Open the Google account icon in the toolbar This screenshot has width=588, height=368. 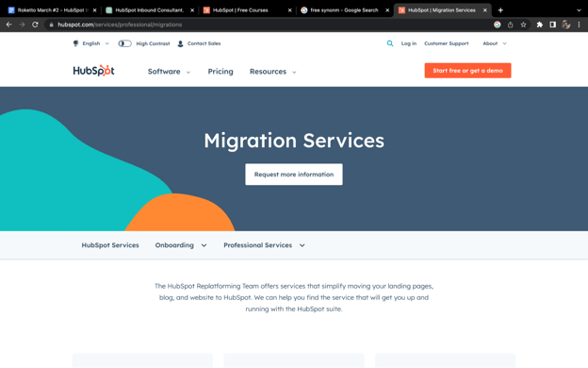point(498,25)
